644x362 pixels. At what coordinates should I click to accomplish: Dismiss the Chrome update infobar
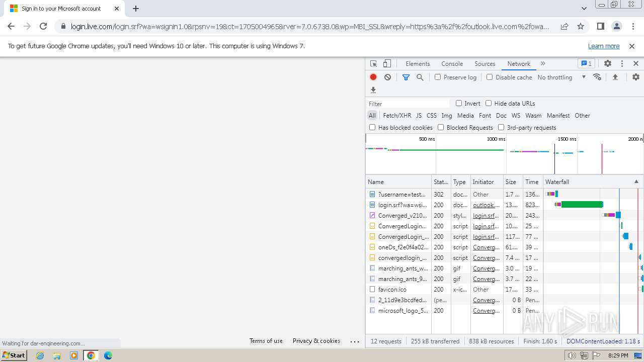(632, 46)
